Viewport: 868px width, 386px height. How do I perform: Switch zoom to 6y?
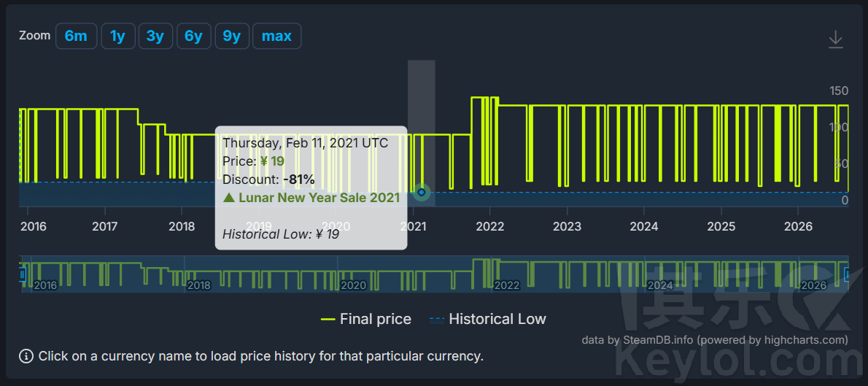[193, 36]
